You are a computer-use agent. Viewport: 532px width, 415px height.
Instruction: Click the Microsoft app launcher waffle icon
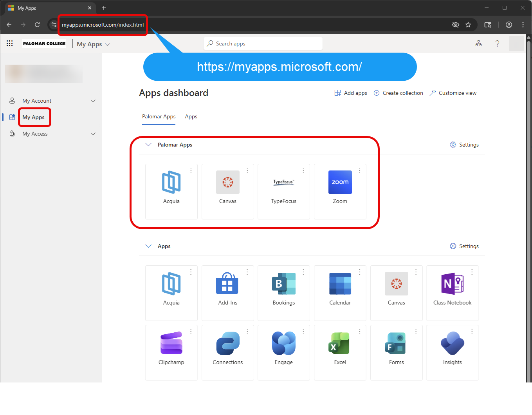10,43
